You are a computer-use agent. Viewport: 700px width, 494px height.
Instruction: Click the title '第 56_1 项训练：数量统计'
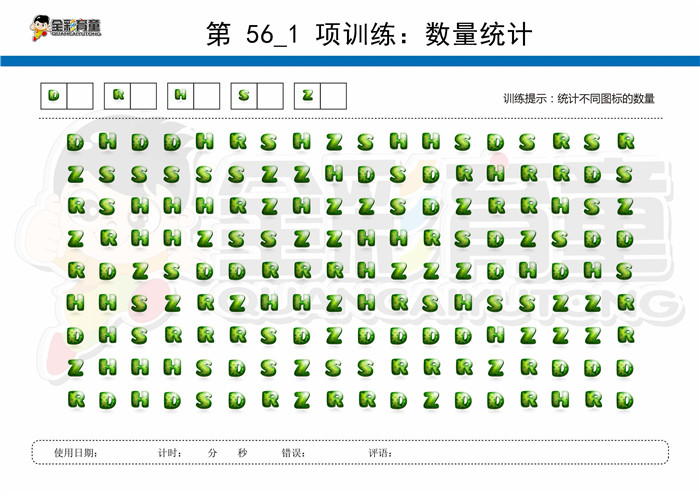pyautogui.click(x=369, y=34)
